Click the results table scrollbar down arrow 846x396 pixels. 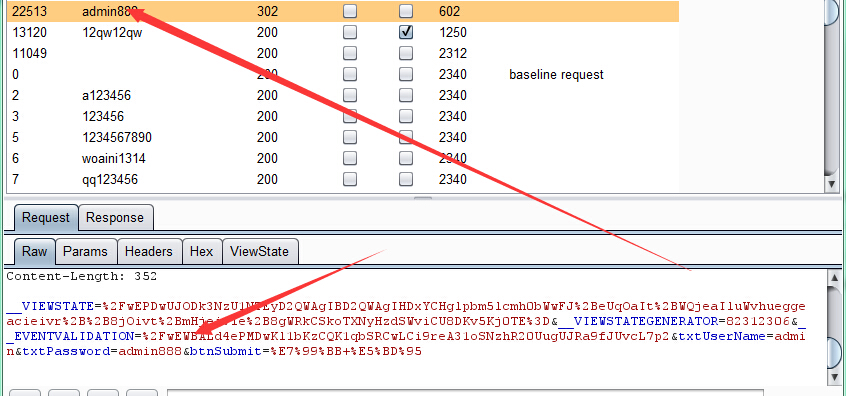click(x=832, y=184)
